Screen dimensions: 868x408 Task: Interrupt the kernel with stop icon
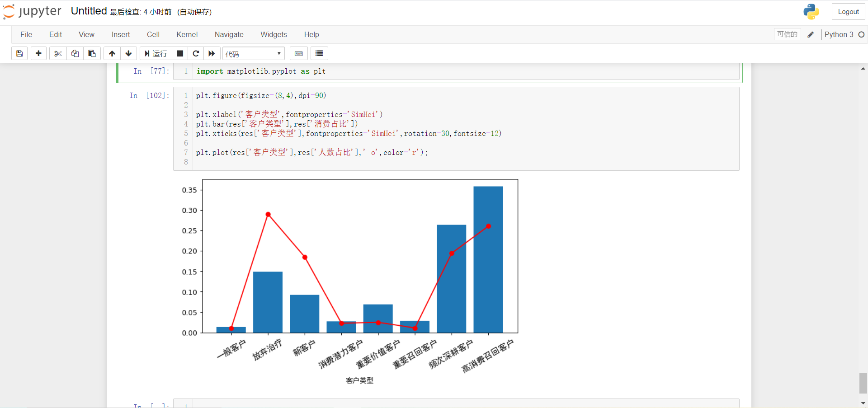point(180,53)
